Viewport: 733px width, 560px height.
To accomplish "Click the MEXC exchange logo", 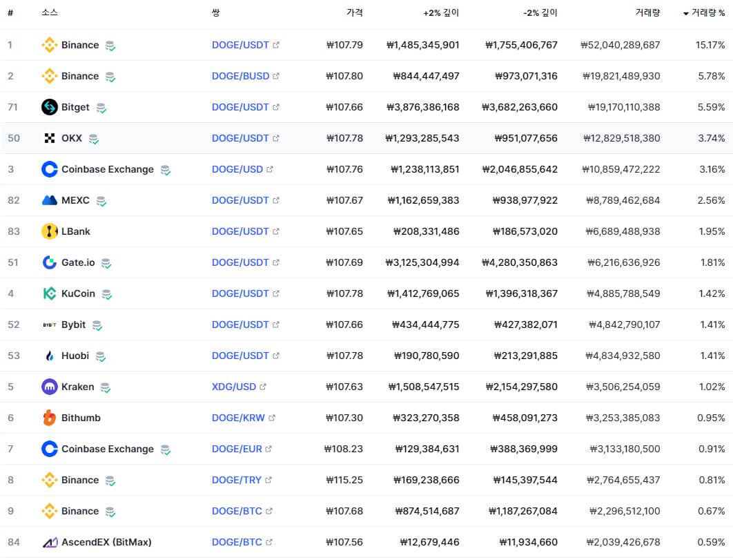I will coord(50,200).
